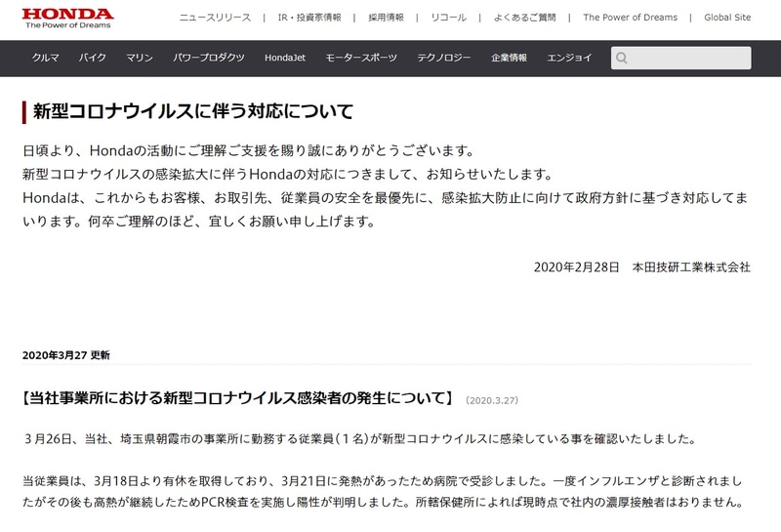Focus the site search field
The height and width of the screenshot is (532, 781).
[680, 58]
